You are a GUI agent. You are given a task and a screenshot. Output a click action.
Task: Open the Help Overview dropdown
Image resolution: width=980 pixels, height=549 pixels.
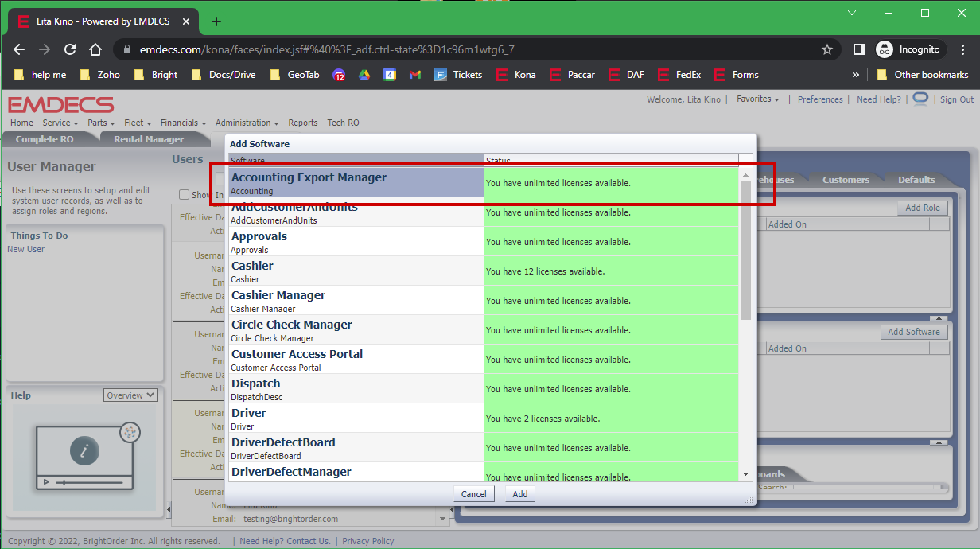click(x=130, y=395)
